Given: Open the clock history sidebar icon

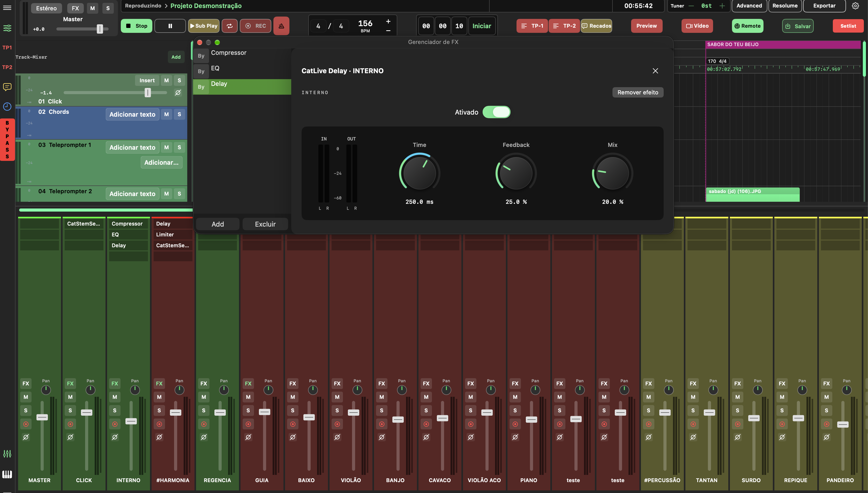Looking at the screenshot, I should coord(7,107).
